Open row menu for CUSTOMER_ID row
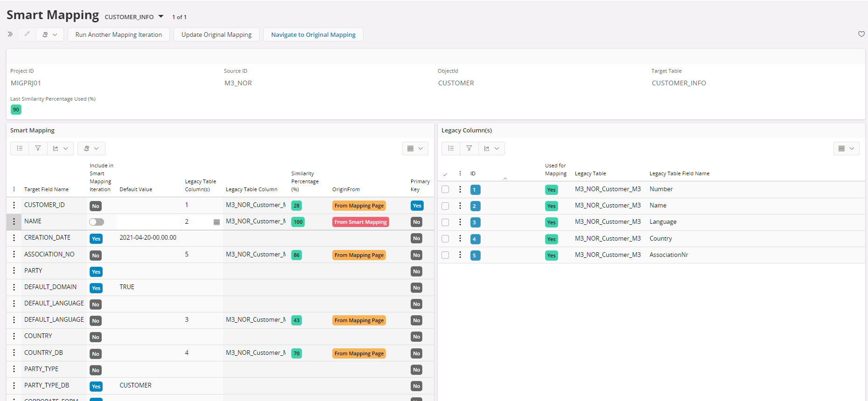The height and width of the screenshot is (401, 868). pyautogui.click(x=14, y=205)
